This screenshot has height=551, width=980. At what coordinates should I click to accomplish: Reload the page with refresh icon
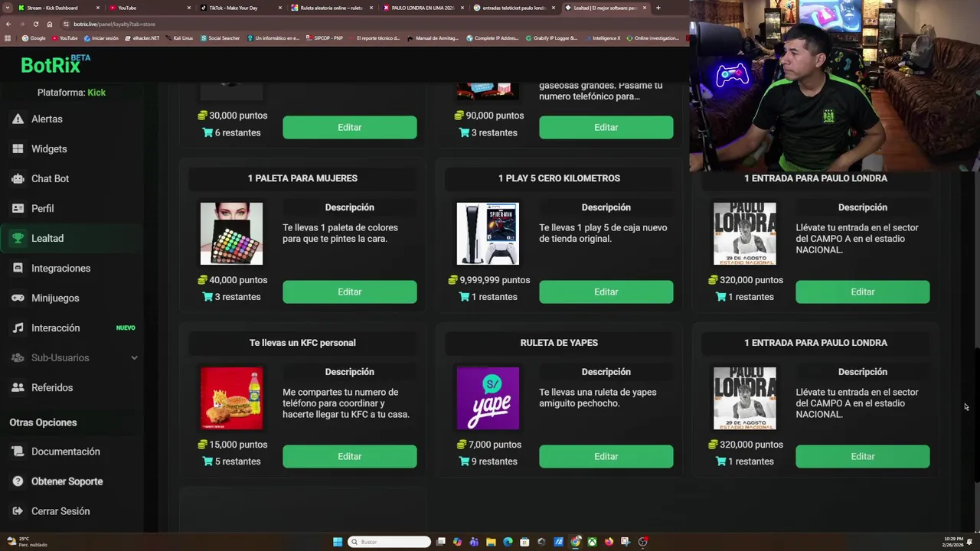click(35, 24)
